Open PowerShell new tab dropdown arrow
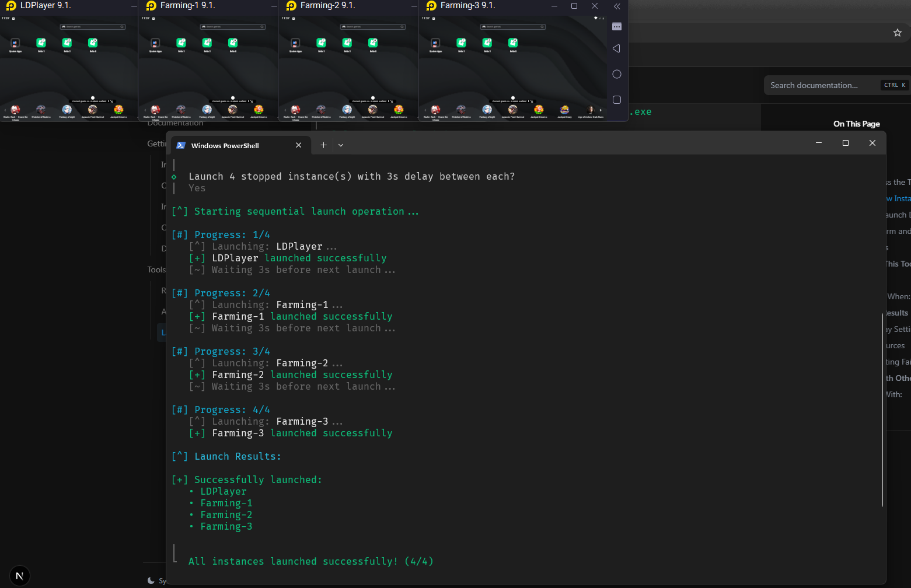 pos(341,145)
